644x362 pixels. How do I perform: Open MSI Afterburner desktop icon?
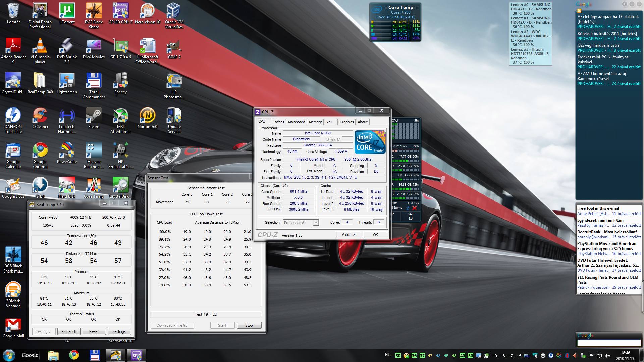click(120, 120)
